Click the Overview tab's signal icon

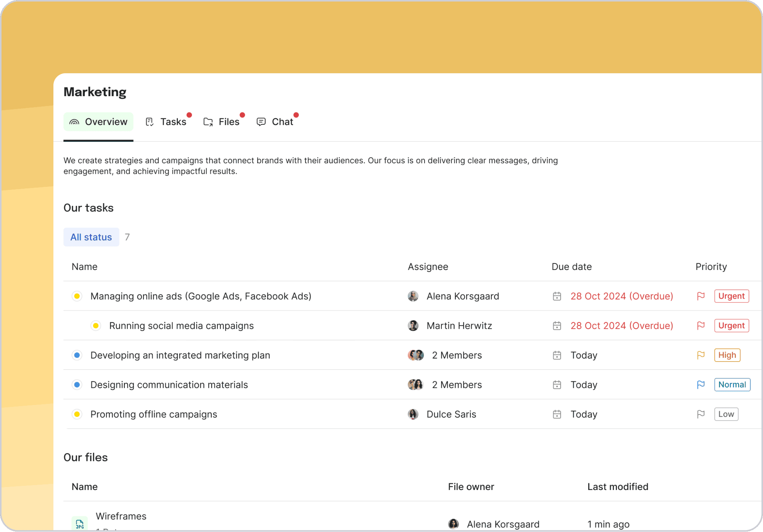(x=75, y=122)
